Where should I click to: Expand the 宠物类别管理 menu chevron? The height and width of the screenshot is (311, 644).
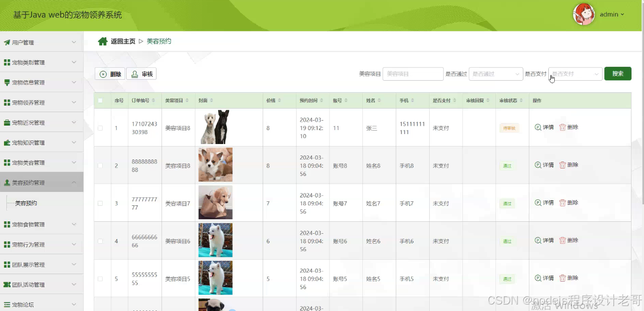click(x=74, y=62)
